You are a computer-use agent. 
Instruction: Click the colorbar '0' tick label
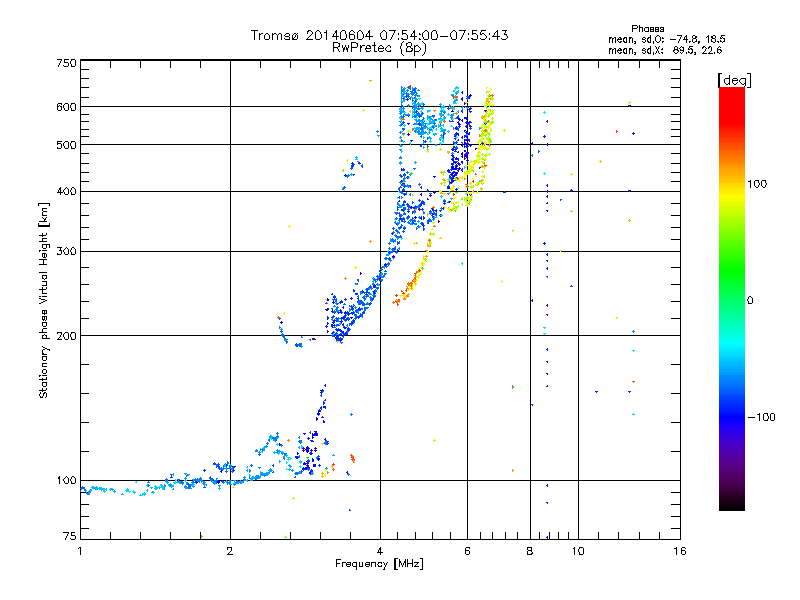pos(750,301)
